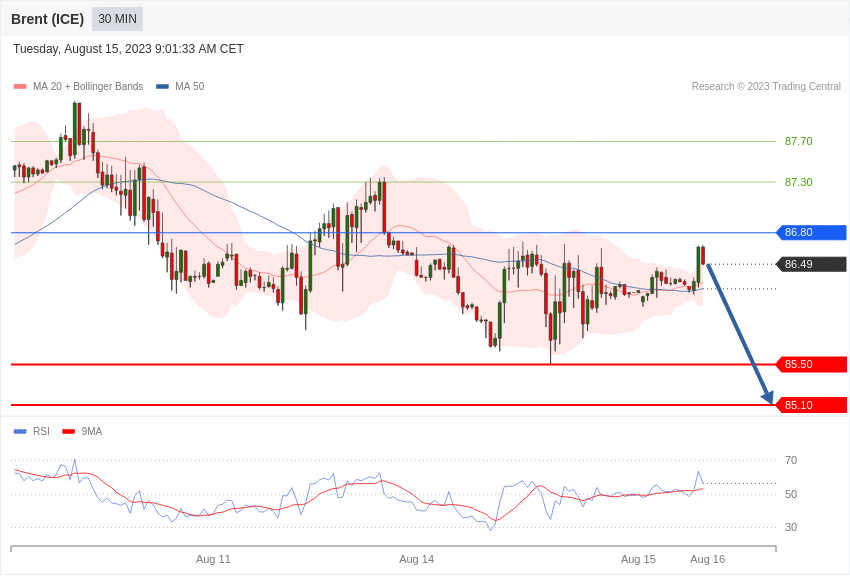This screenshot has width=850, height=576.
Task: Click the black 86.49 current price tag
Action: 812,264
